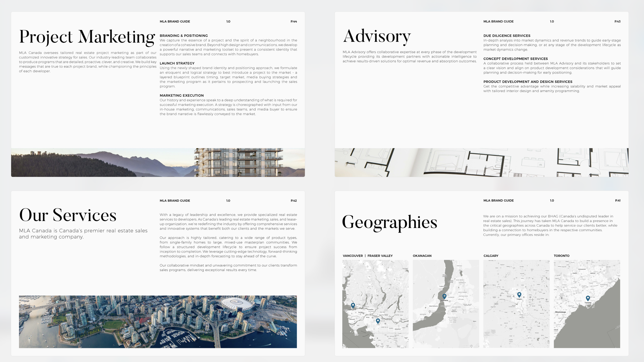644x362 pixels.
Task: Click the "Mississauga" label on Toronto map
Action: coord(561,312)
